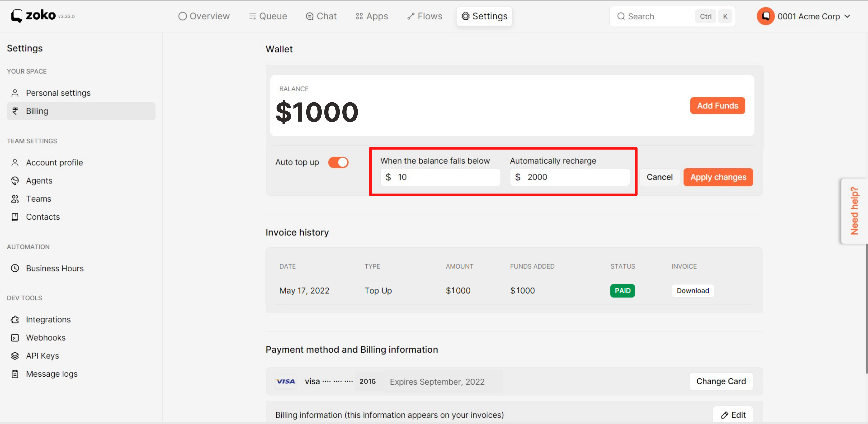Download the May 17, 2022 invoice

pos(693,291)
